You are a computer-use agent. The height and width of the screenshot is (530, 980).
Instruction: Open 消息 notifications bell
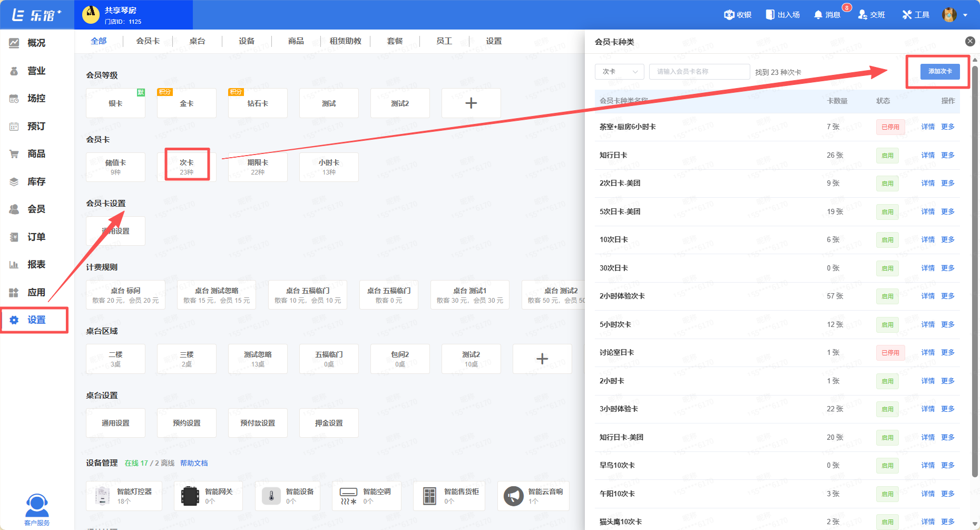(x=818, y=15)
